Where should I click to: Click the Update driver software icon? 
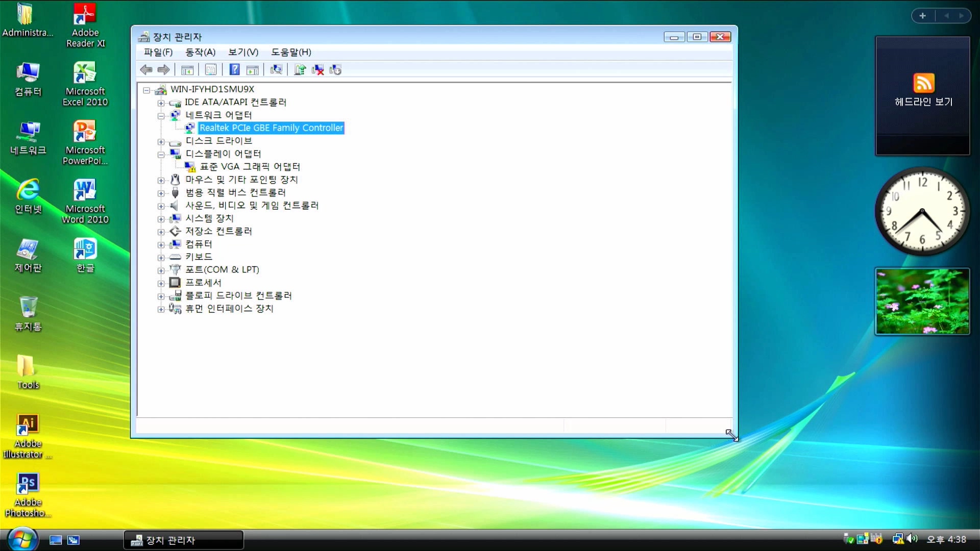[300, 70]
